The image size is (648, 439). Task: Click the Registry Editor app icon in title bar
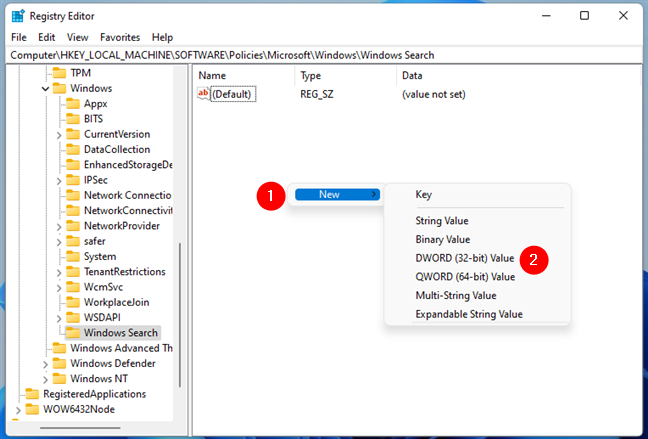(x=19, y=15)
